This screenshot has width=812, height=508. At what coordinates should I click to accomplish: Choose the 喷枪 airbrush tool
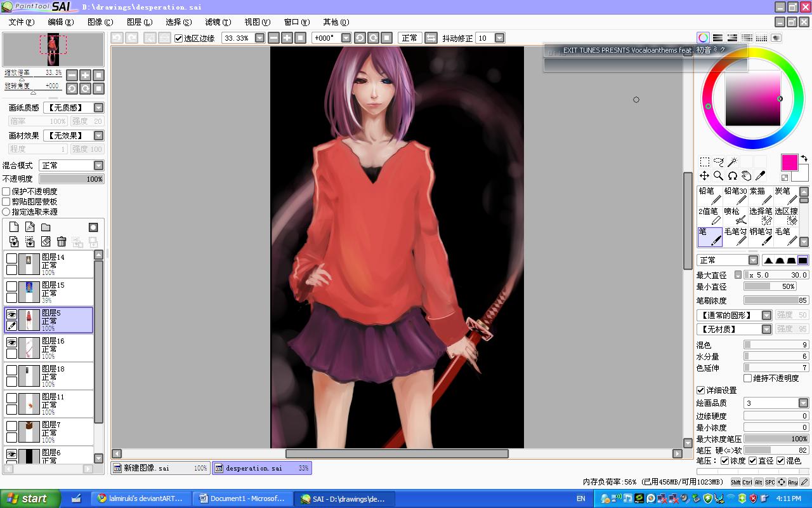735,217
